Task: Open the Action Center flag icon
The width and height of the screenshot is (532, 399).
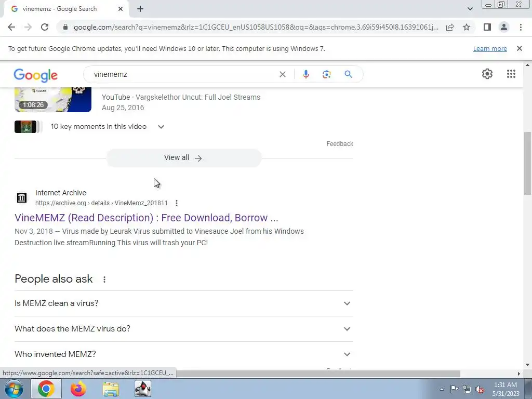Action: click(454, 389)
